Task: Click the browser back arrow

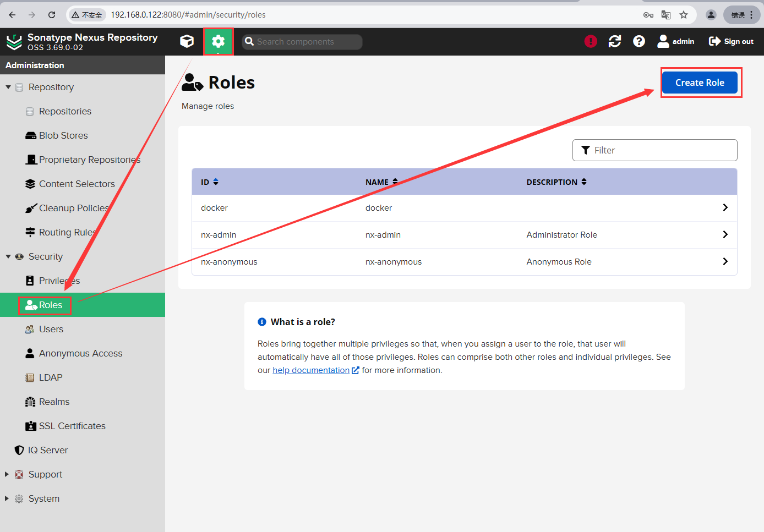Action: tap(12, 15)
